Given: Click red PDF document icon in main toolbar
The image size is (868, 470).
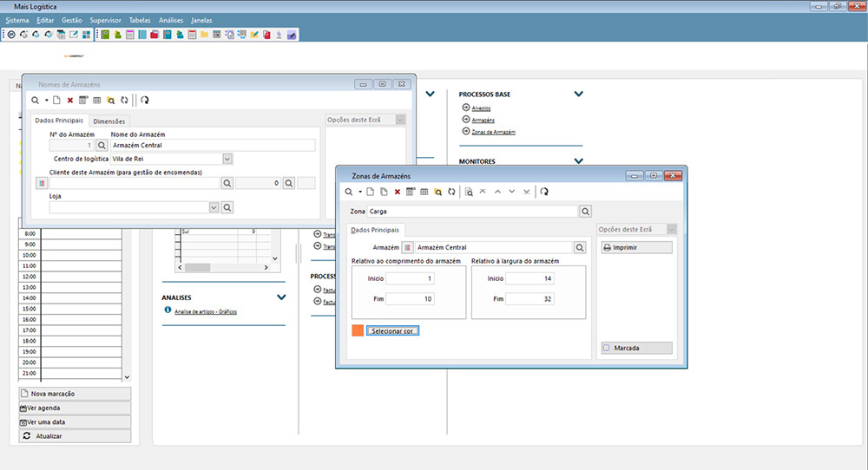Looking at the screenshot, I should pos(266,35).
